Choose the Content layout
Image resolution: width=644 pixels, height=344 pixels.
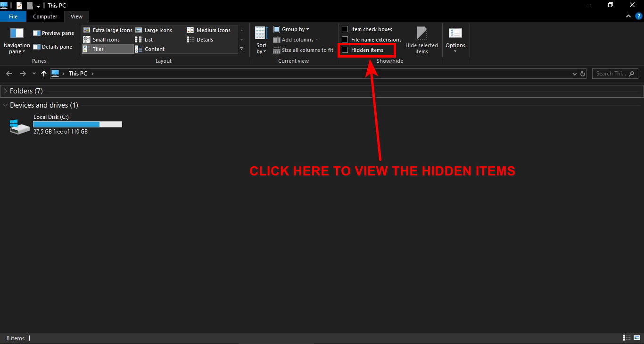coord(150,49)
